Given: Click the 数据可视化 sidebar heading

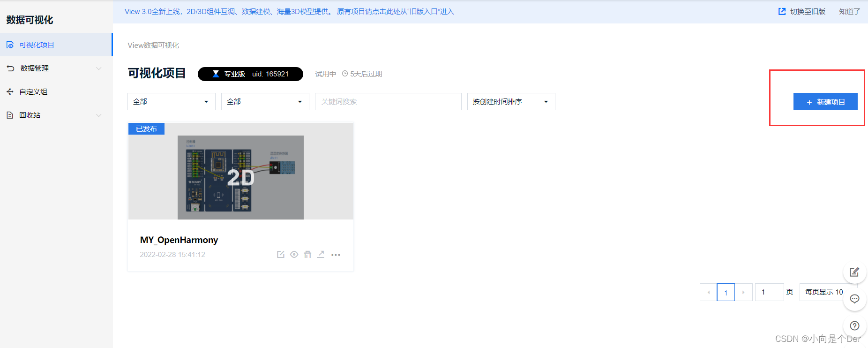Looking at the screenshot, I should (x=30, y=20).
